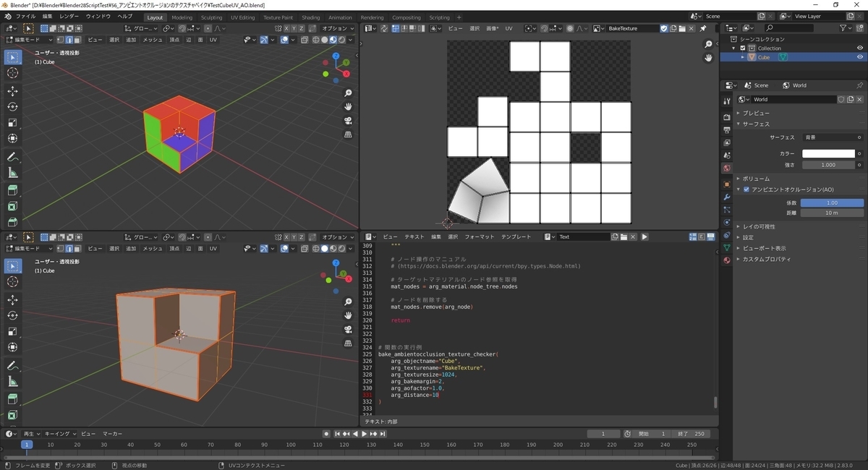Image resolution: width=868 pixels, height=470 pixels.
Task: Switch top viewport to edge select mode
Action: [69, 40]
